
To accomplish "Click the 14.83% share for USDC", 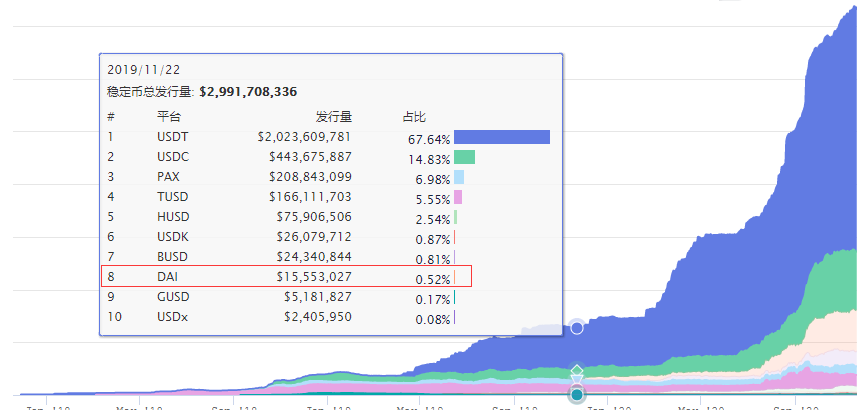I will coord(429,160).
